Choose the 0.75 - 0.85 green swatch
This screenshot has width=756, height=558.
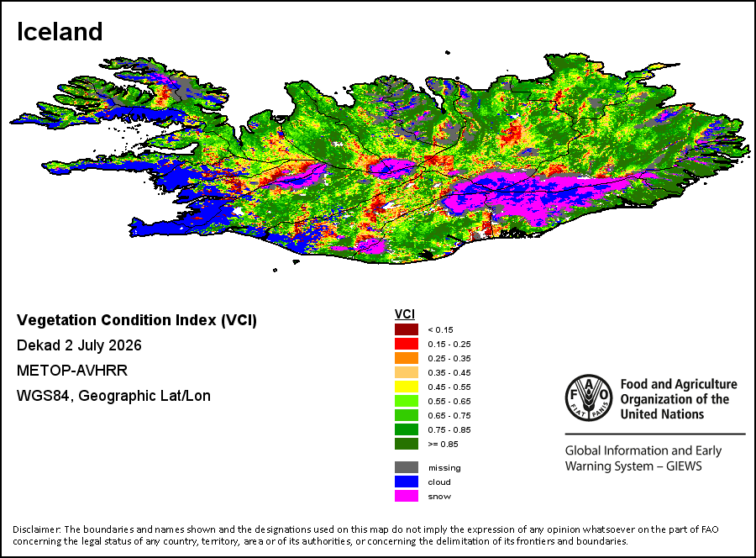coord(407,429)
